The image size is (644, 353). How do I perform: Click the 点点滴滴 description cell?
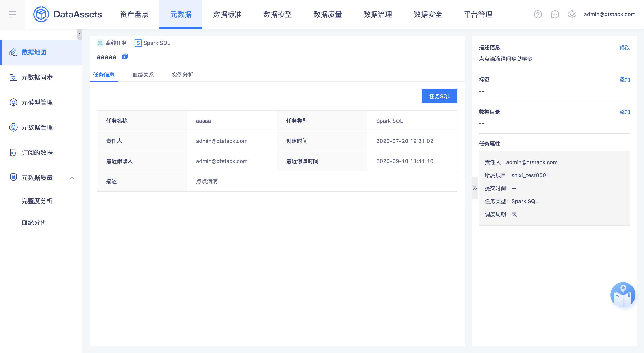(x=322, y=181)
